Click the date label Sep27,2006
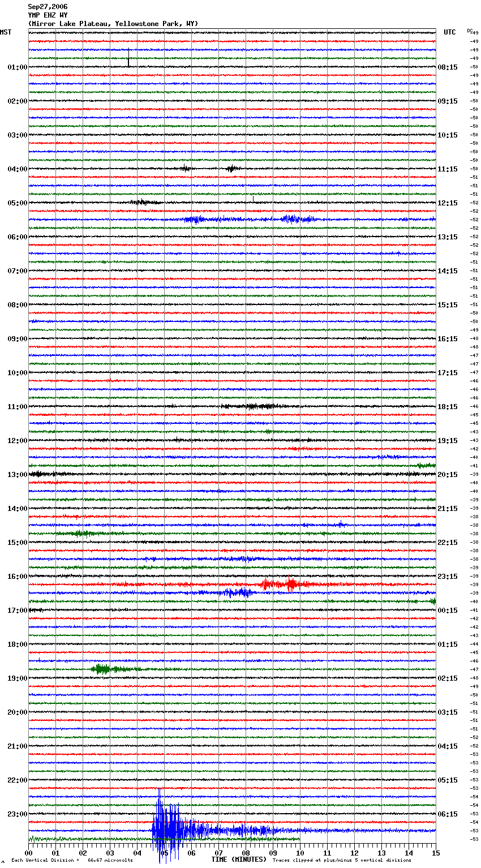Viewport: 481px width, 868px height. coord(48,7)
